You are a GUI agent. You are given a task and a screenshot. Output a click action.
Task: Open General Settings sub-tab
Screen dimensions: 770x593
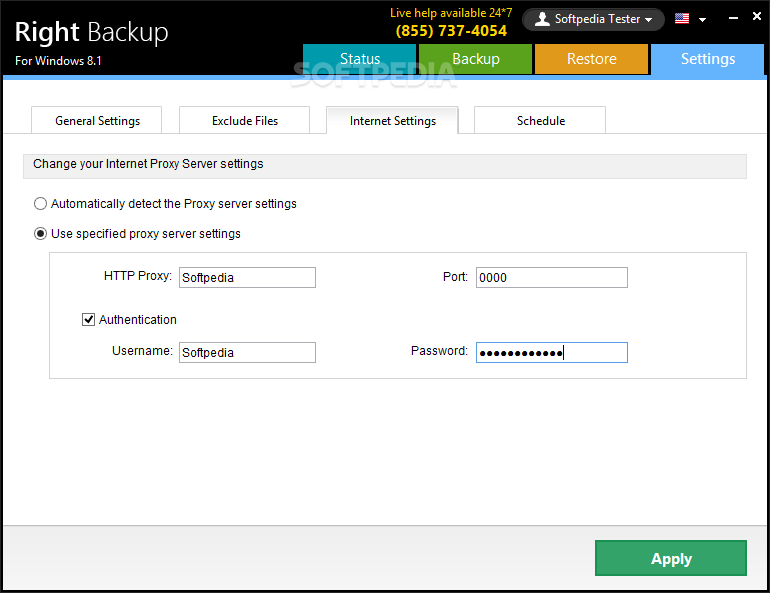pos(97,120)
